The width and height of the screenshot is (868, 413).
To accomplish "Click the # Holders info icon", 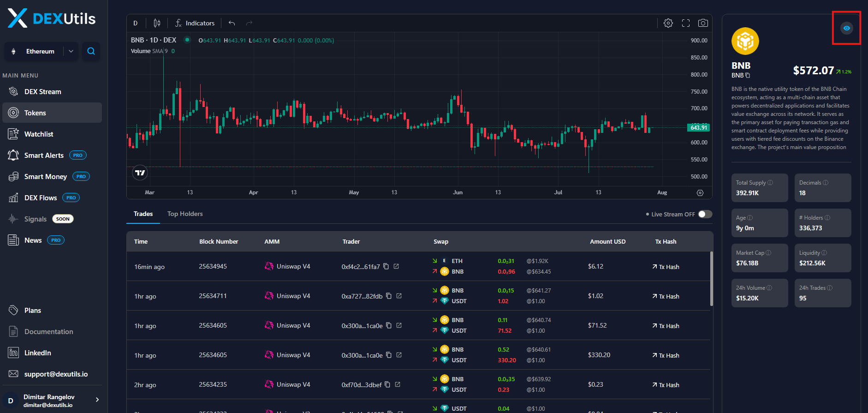I will click(827, 218).
